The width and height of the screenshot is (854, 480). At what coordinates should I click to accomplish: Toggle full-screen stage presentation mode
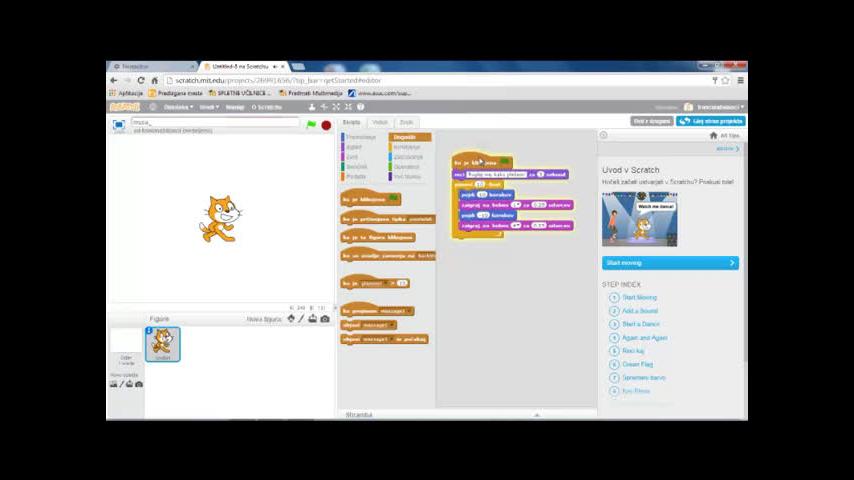pos(119,125)
